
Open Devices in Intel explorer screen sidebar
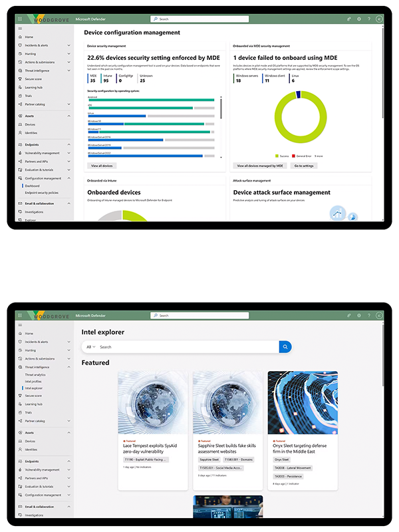tap(30, 442)
